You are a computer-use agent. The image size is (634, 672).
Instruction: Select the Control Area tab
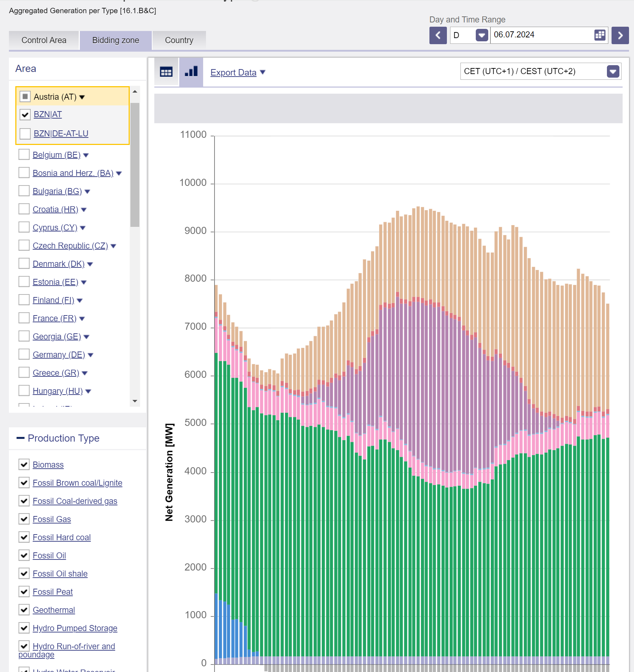click(x=44, y=40)
